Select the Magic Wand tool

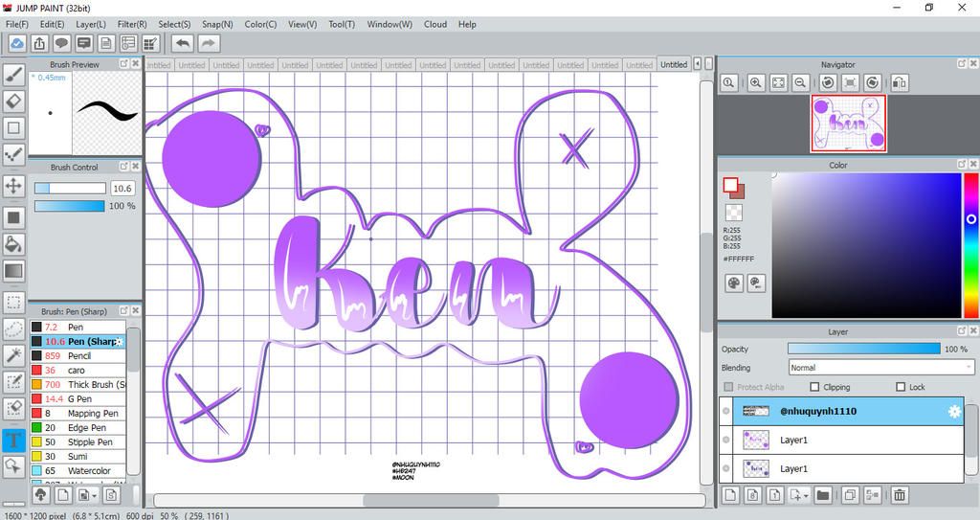pos(13,356)
